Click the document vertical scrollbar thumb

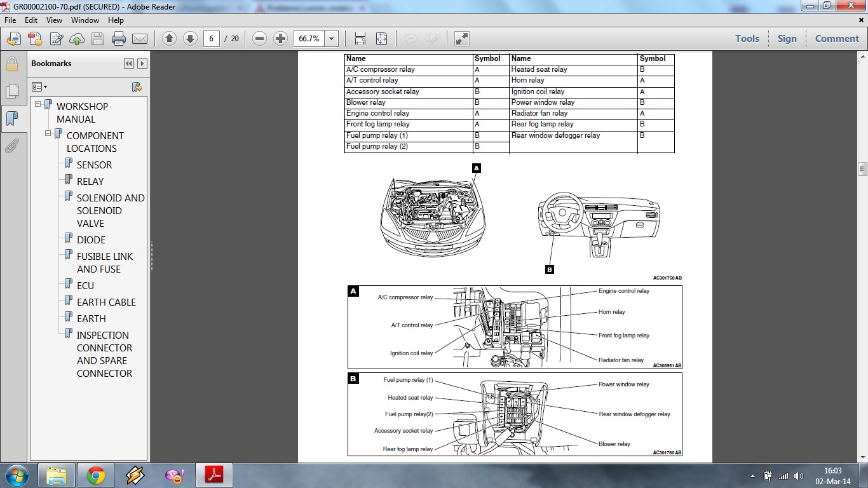[862, 169]
